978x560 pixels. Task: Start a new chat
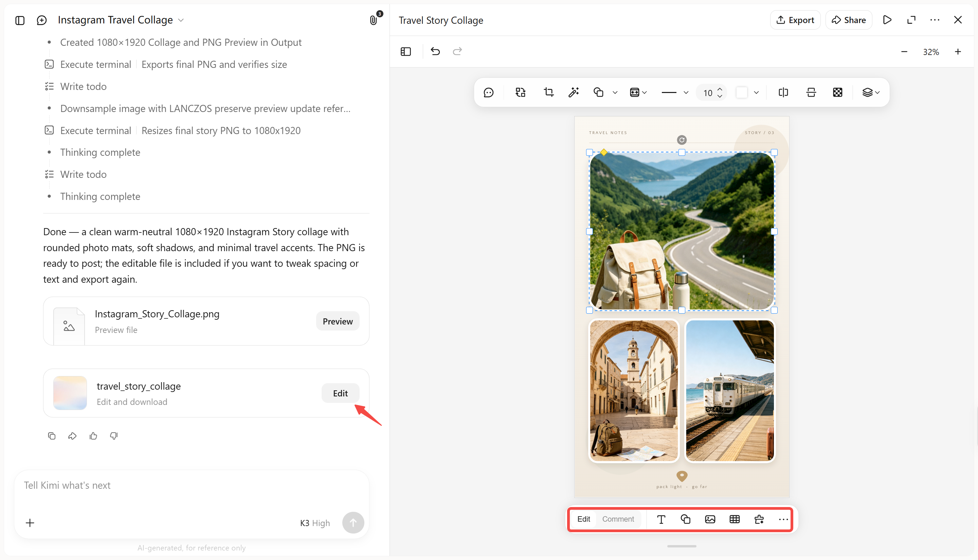click(x=41, y=20)
